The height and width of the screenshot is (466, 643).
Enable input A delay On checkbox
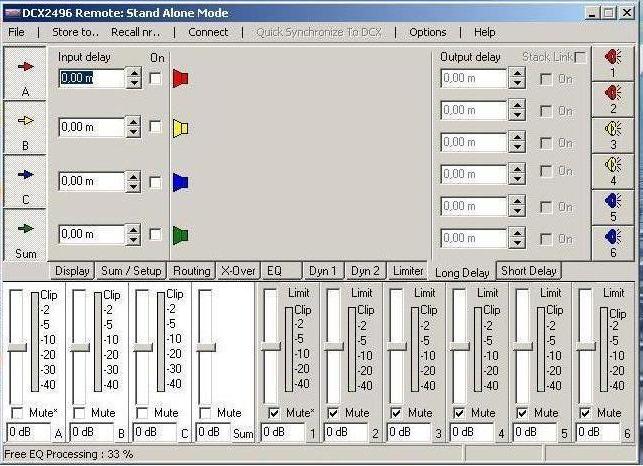click(155, 78)
